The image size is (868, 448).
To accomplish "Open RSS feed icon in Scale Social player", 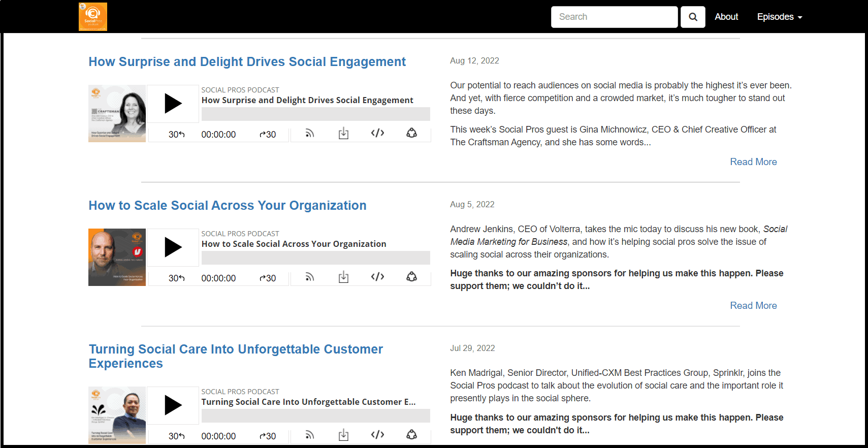I will pyautogui.click(x=309, y=277).
